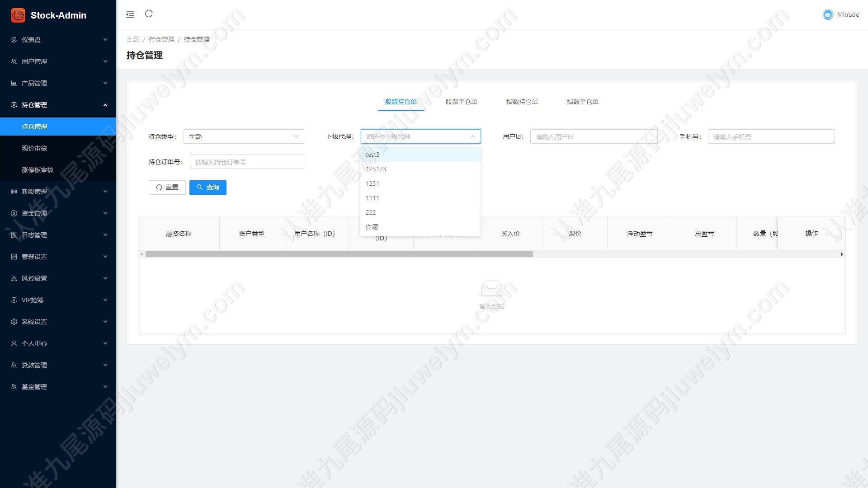Screen dimensions: 868x488
Task: Switch to the 股票平仓单 tab
Action: pyautogui.click(x=461, y=102)
